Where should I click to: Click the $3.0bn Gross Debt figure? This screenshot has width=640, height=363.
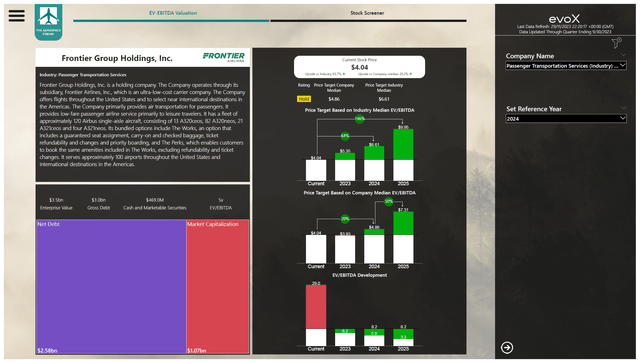tap(98, 200)
